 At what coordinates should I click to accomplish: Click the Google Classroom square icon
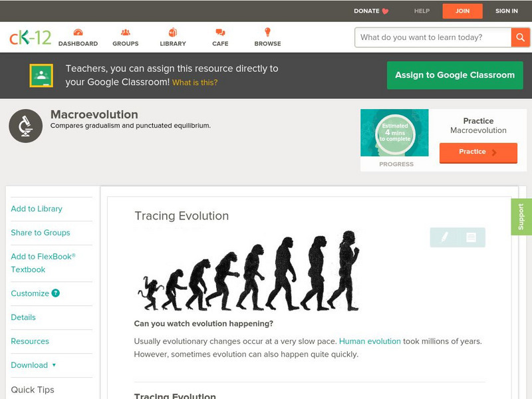click(x=43, y=74)
